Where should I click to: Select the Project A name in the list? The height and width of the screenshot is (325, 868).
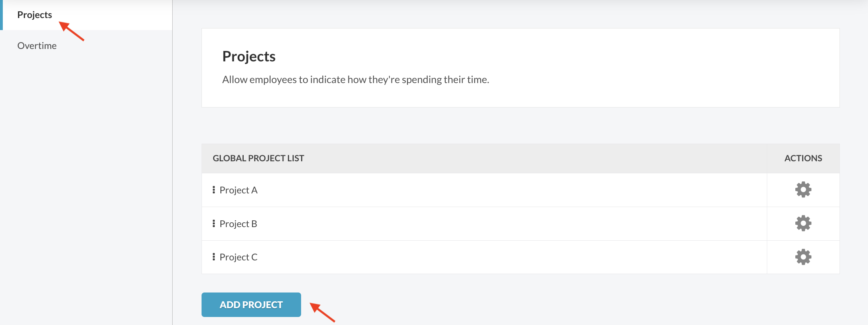click(x=238, y=190)
